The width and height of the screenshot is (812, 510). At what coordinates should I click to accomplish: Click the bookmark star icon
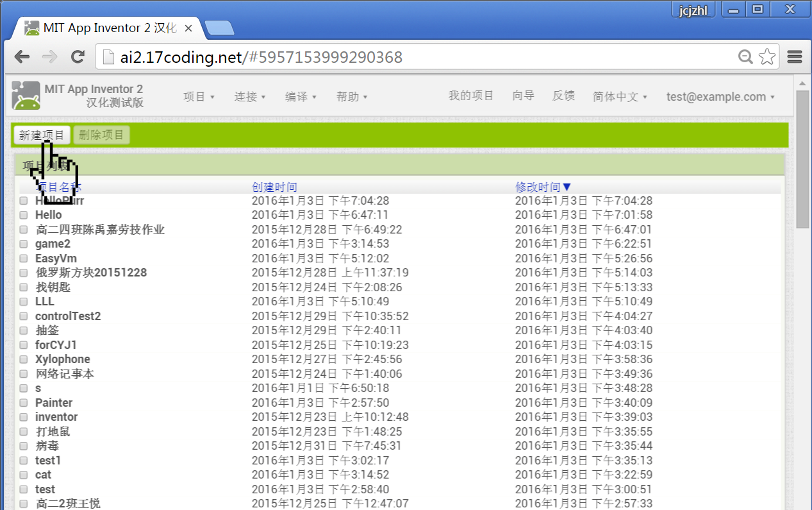766,57
